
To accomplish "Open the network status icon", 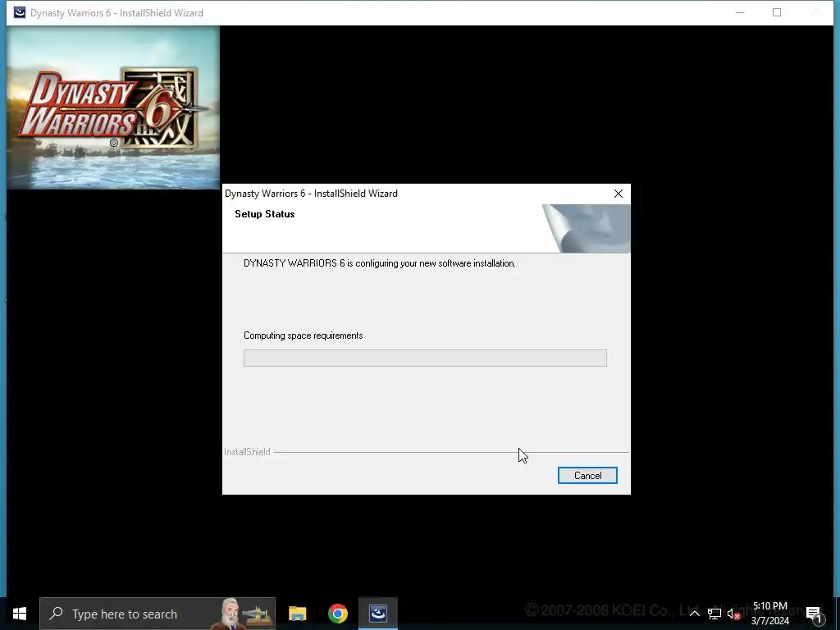I will pos(714,614).
